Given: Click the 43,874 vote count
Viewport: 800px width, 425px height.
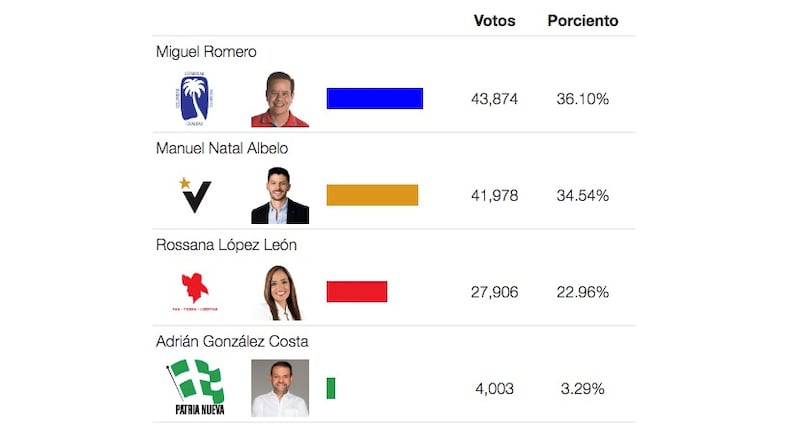Looking at the screenshot, I should (x=494, y=99).
